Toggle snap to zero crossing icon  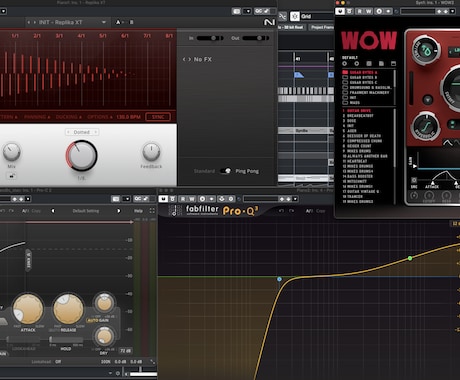282,16
